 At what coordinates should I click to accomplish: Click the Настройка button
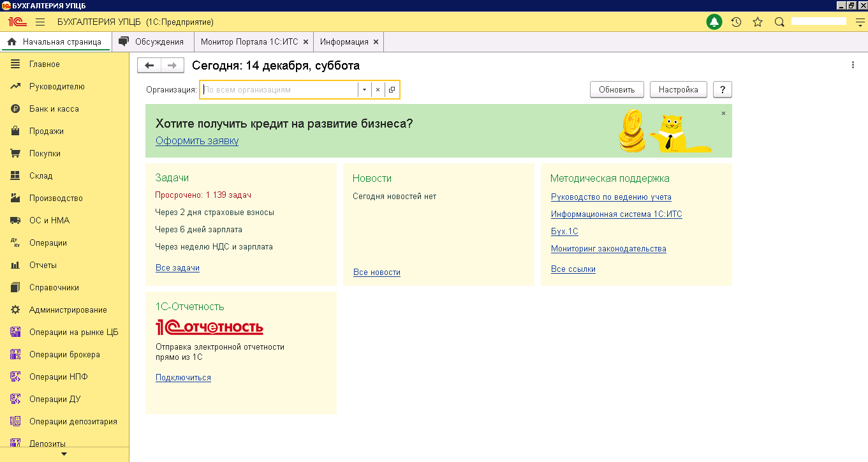(679, 89)
